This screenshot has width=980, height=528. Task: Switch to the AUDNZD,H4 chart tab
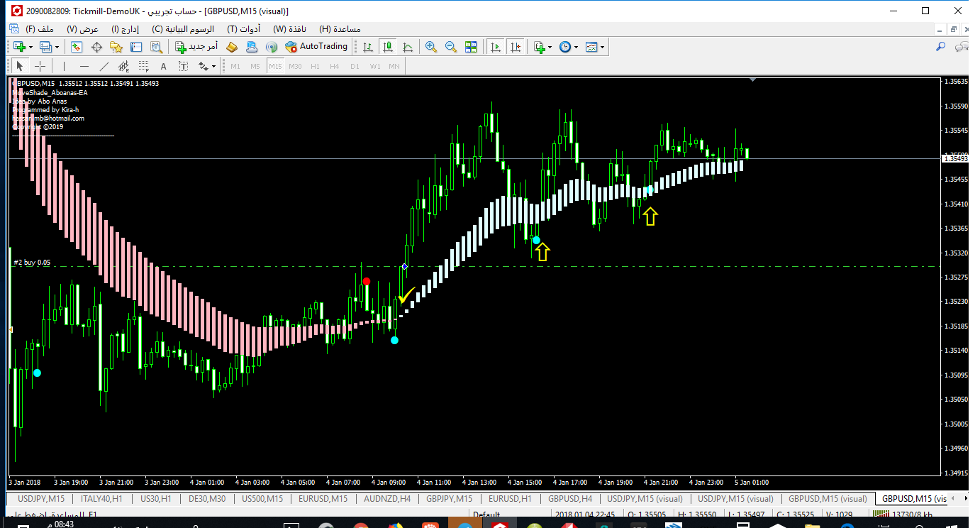[x=387, y=499]
